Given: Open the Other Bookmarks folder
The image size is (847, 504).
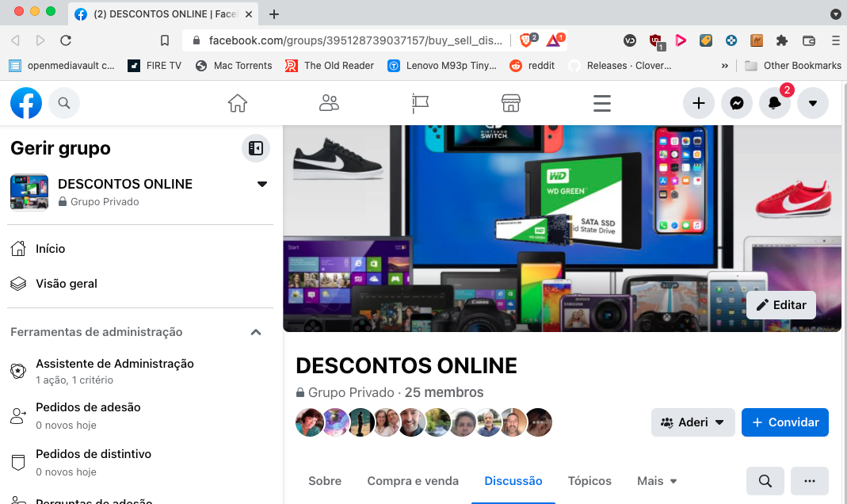Looking at the screenshot, I should click(x=793, y=65).
